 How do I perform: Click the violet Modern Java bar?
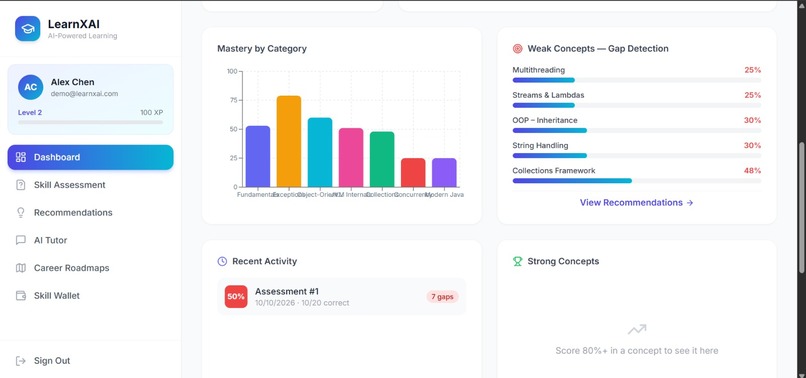click(444, 172)
